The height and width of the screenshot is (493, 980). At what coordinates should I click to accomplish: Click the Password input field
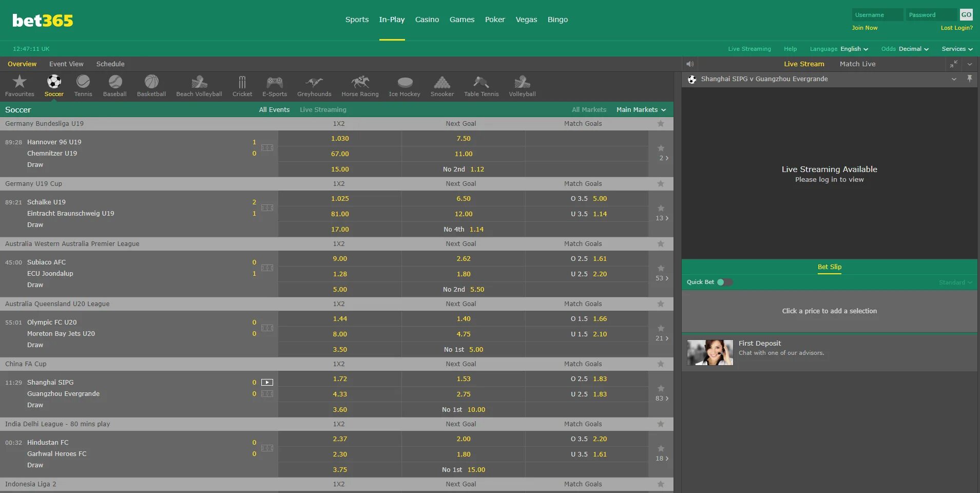pyautogui.click(x=932, y=15)
